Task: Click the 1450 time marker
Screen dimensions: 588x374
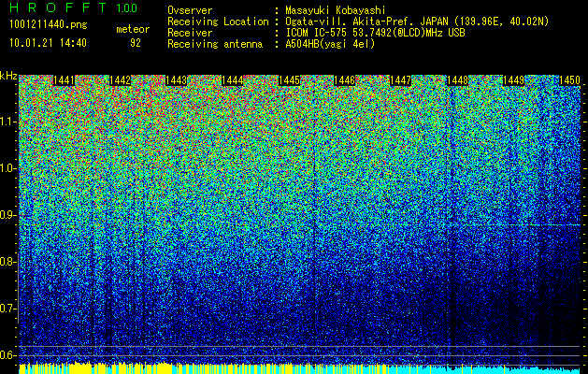Action: click(x=569, y=80)
